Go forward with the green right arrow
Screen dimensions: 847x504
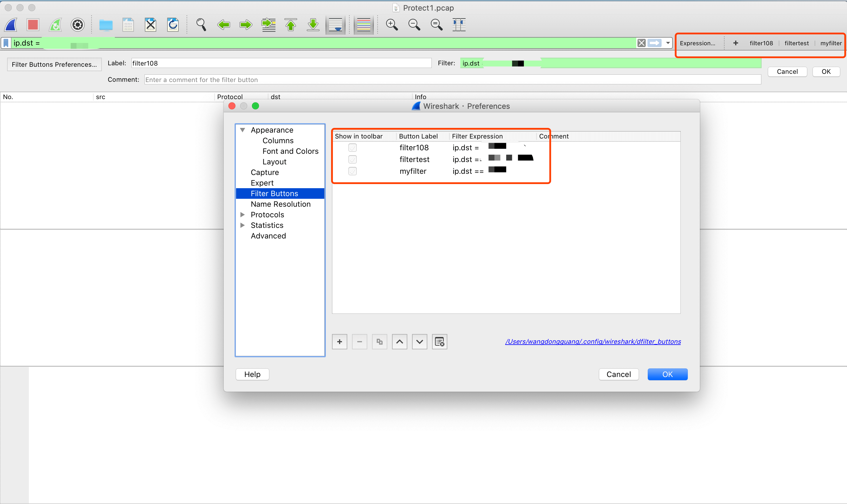pyautogui.click(x=246, y=25)
